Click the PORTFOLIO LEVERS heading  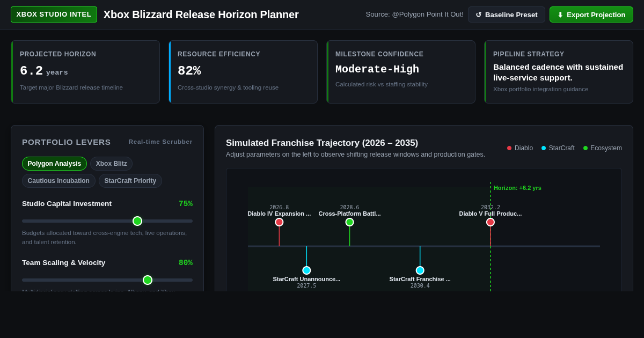click(67, 142)
